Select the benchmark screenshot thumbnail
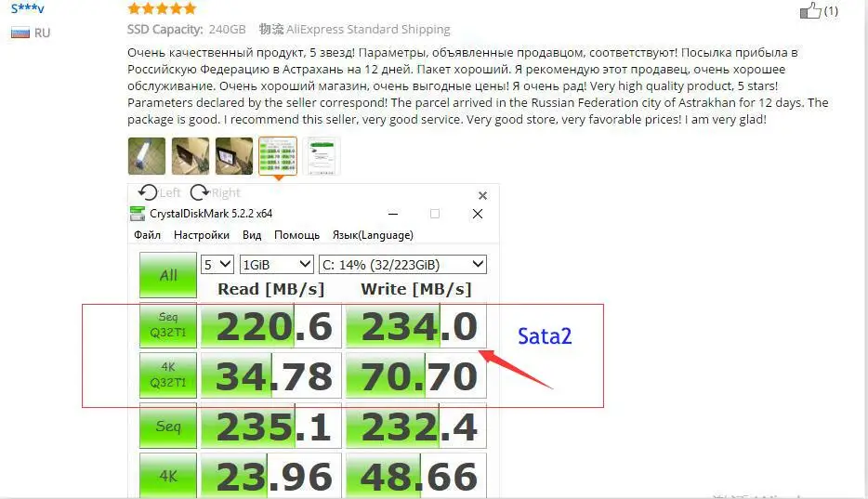This screenshot has height=499, width=868. click(x=278, y=156)
